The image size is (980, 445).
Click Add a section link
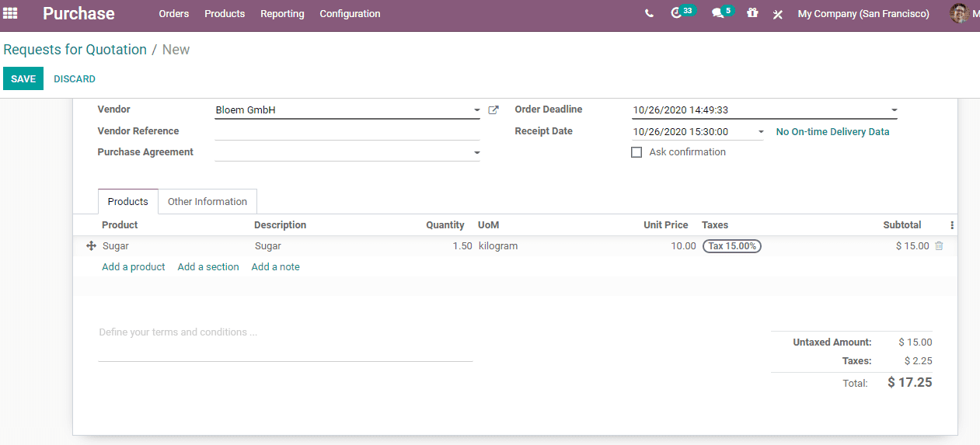[x=208, y=266]
